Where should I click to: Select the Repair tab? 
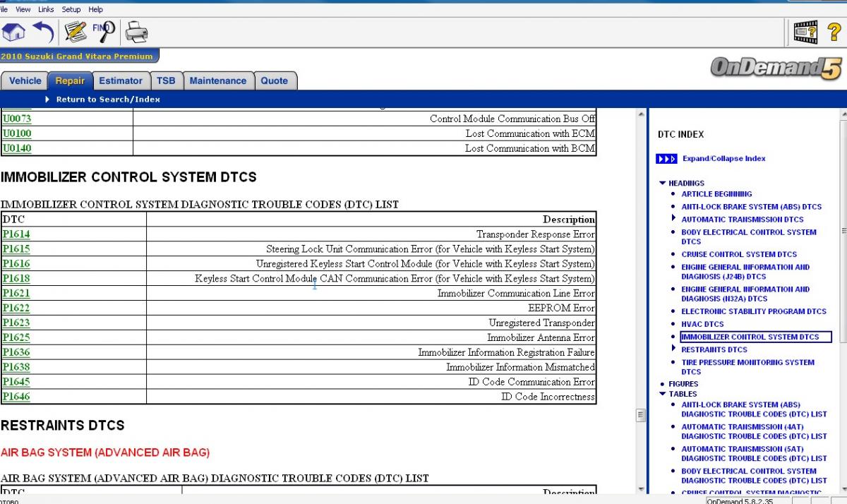(70, 80)
